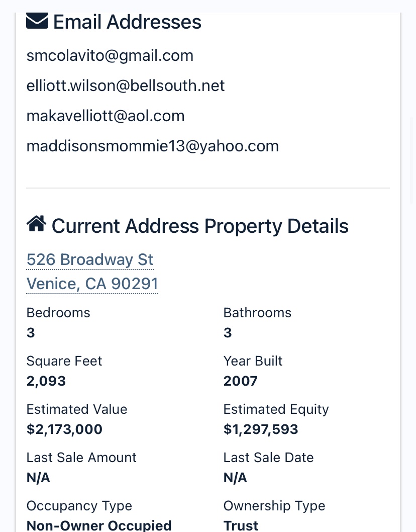Open the 526 Broadway St address link
This screenshot has height=532, width=416.
coord(90,259)
